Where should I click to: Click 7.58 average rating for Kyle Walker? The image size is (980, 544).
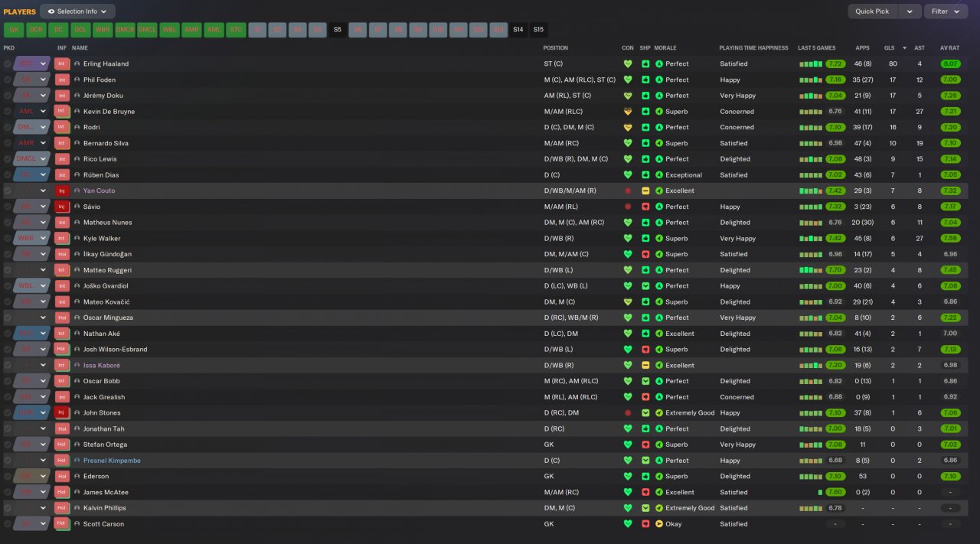[x=950, y=238]
